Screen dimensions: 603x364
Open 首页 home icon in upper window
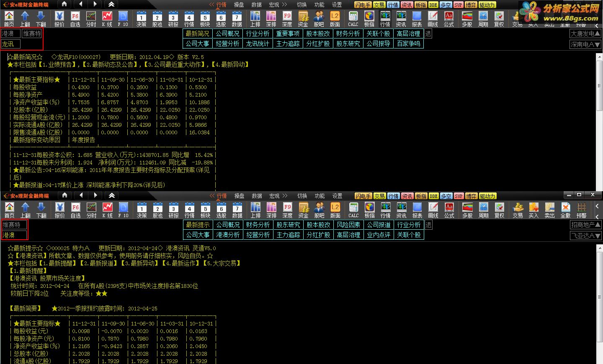pos(9,19)
